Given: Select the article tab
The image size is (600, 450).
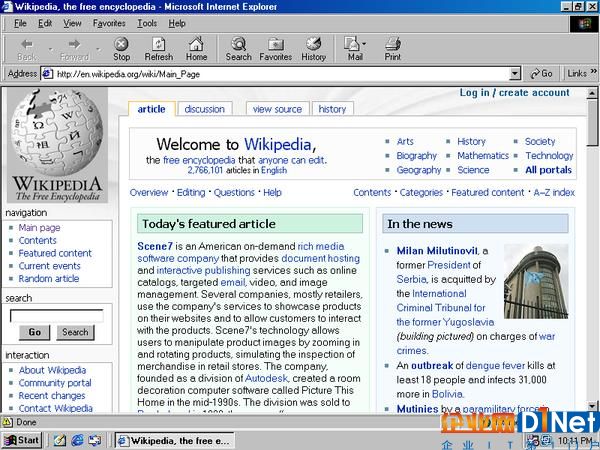Looking at the screenshot, I should pos(152,109).
